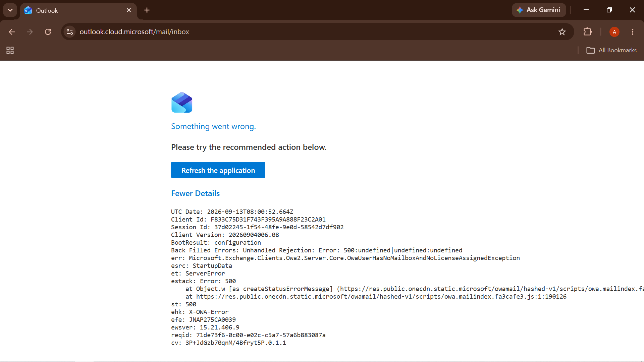Image resolution: width=644 pixels, height=362 pixels.
Task: View site information icon in address bar
Action: coord(70,32)
